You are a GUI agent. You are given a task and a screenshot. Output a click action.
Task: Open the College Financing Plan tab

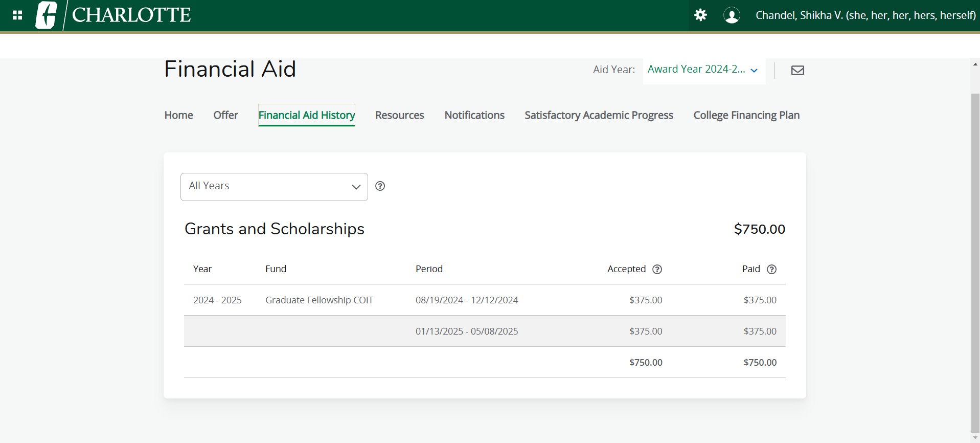coord(746,115)
